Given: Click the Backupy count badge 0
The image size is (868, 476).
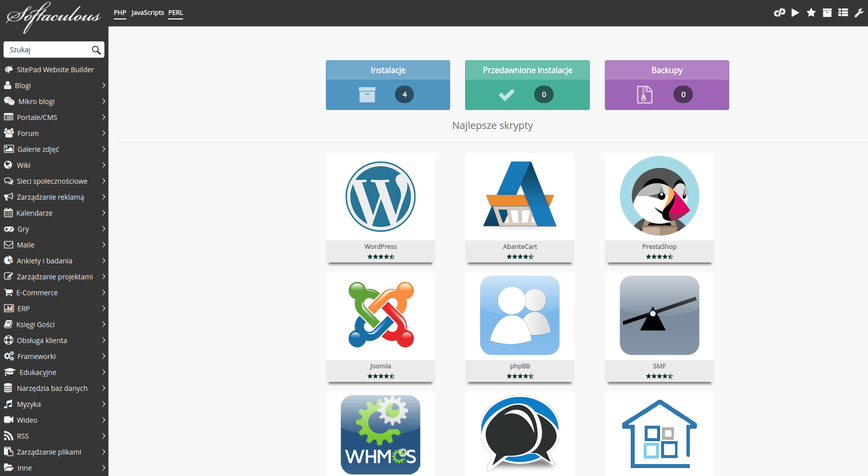Looking at the screenshot, I should pos(683,95).
